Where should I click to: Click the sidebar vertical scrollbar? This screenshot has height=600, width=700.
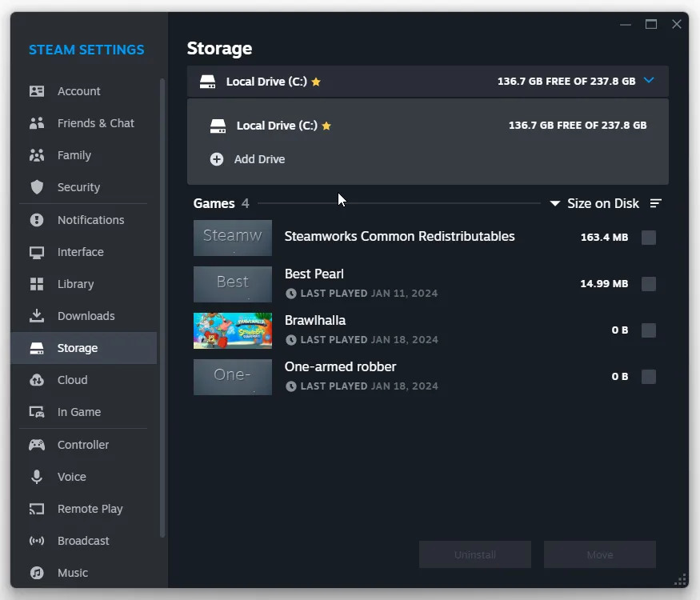(x=162, y=308)
